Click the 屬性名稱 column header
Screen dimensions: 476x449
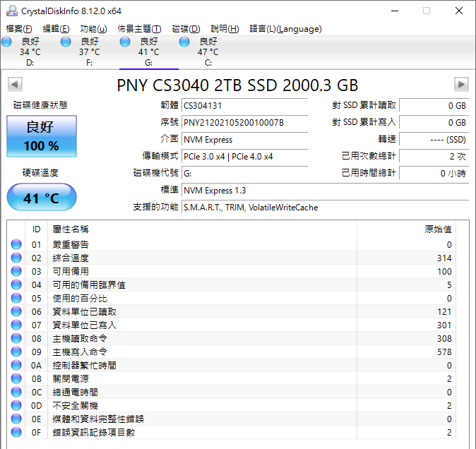tap(202, 229)
